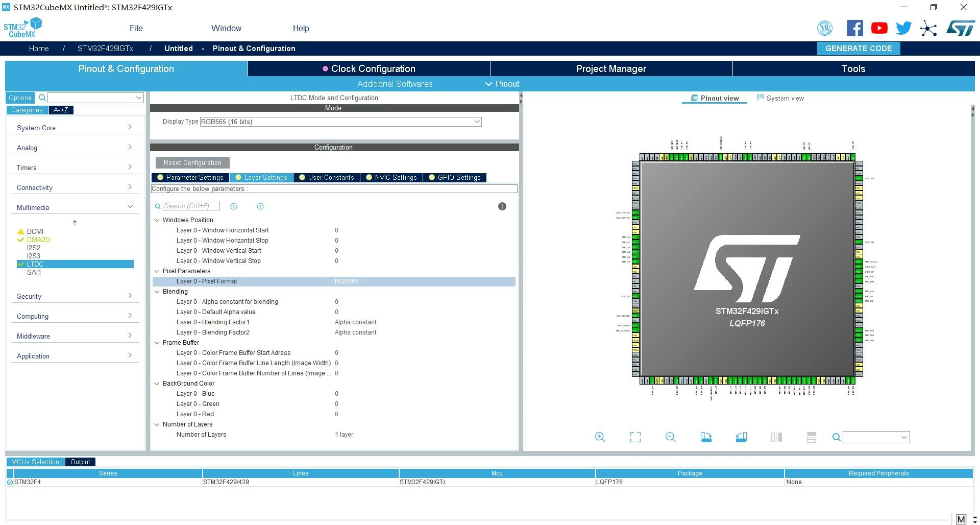Click the peripheral search magnifier icon
Screen dimensions: 980x525
pyautogui.click(x=42, y=98)
